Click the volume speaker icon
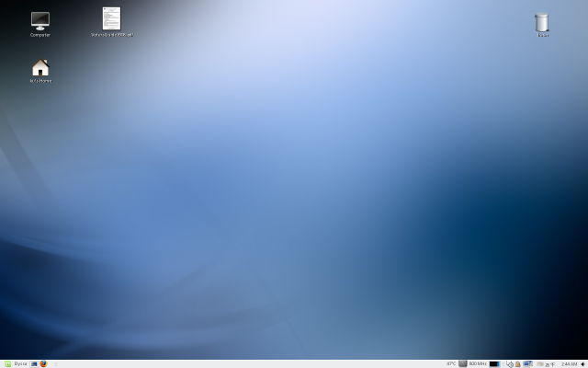Image resolution: width=588 pixels, height=368 pixels. (583, 364)
